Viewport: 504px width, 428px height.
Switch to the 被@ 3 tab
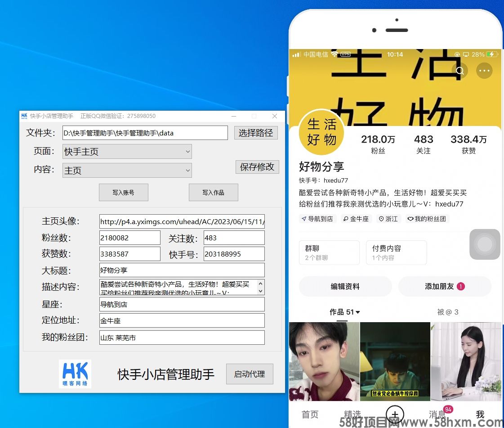click(448, 312)
